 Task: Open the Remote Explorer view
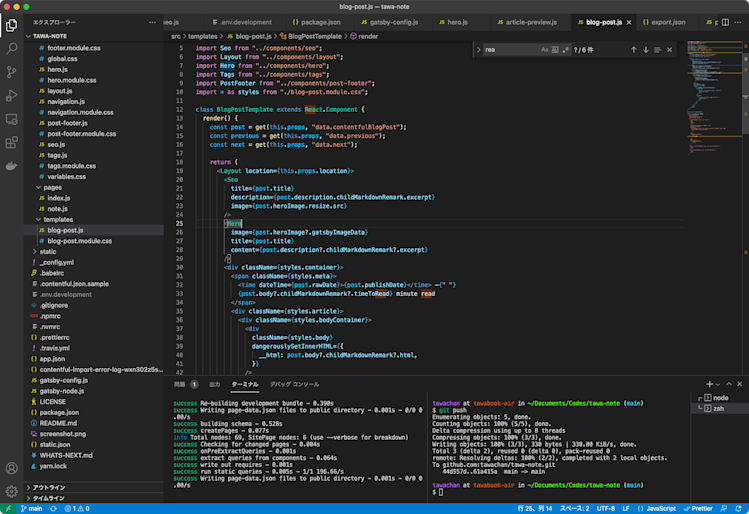click(11, 119)
